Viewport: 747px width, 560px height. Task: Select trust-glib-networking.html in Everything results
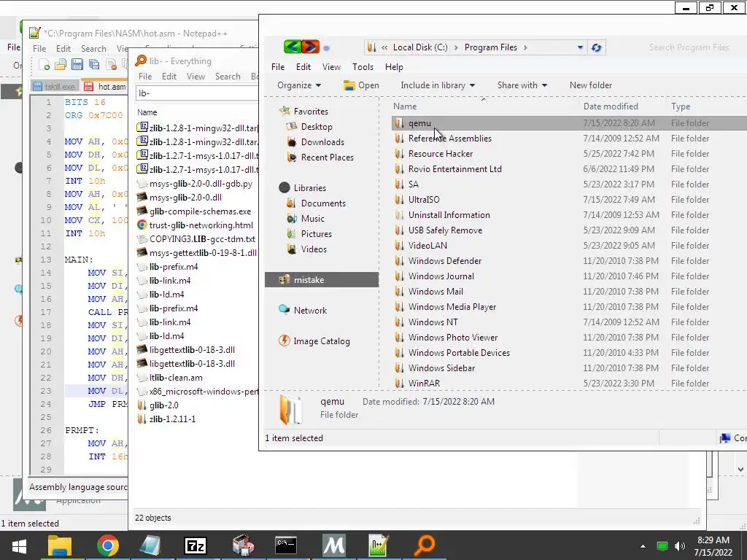tap(201, 225)
